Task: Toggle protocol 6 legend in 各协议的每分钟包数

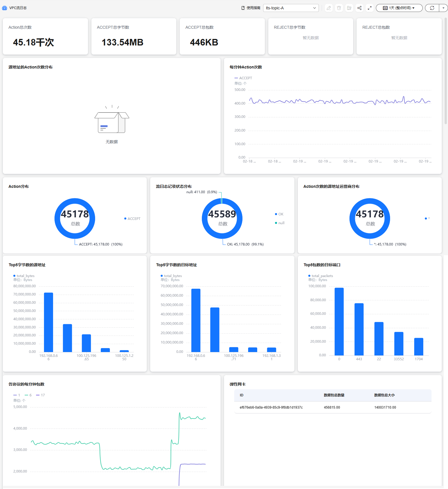Action: (x=28, y=395)
